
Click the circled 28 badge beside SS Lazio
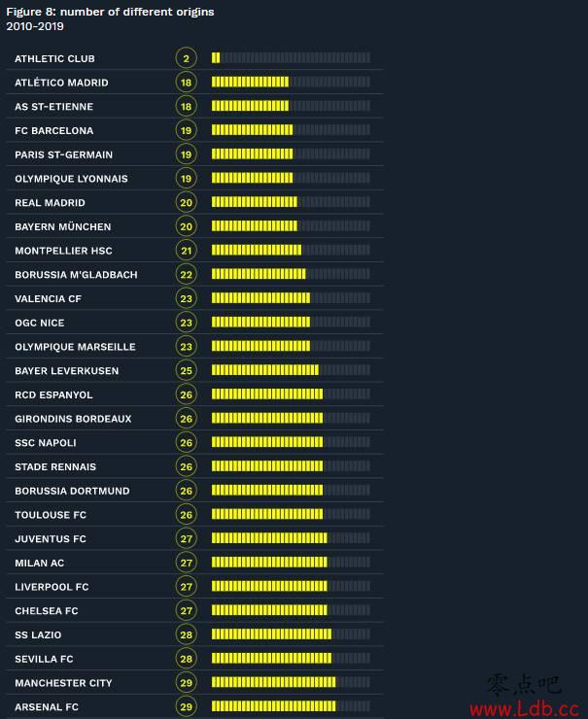click(186, 634)
